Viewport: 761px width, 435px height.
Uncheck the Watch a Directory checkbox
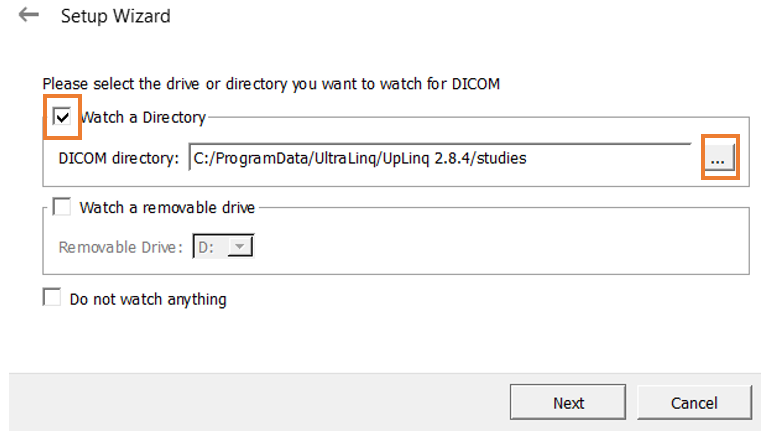(62, 117)
